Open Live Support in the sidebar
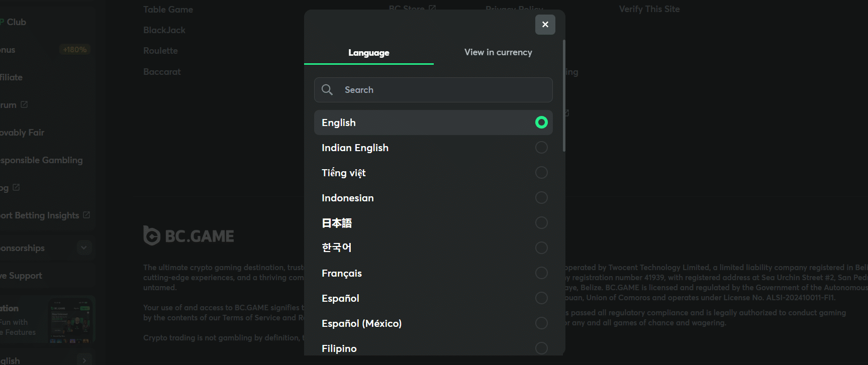The width and height of the screenshot is (868, 365). [20, 276]
